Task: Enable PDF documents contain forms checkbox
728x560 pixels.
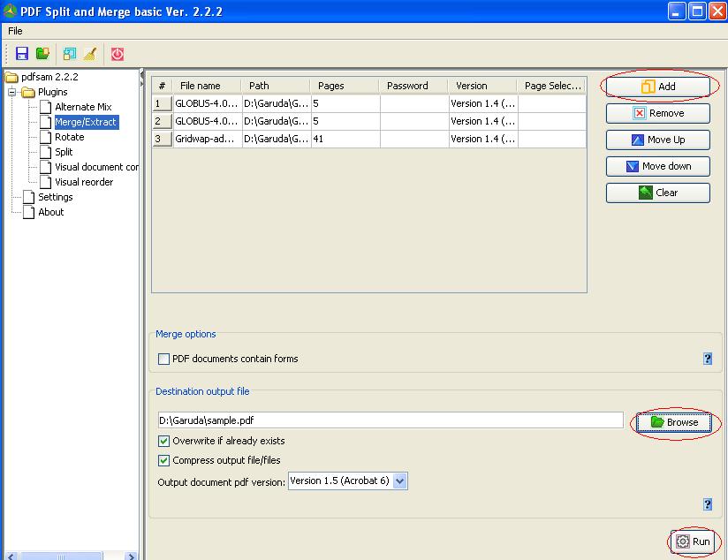Action: pyautogui.click(x=163, y=359)
